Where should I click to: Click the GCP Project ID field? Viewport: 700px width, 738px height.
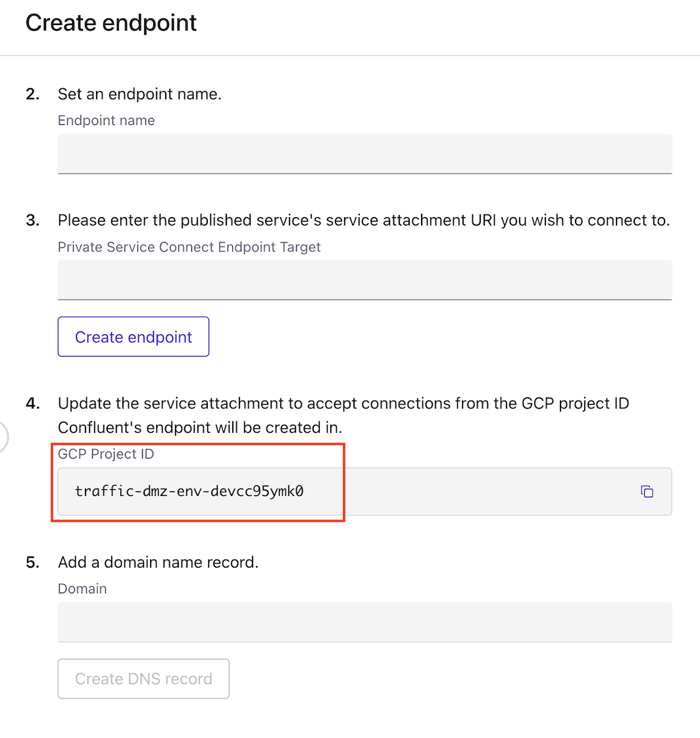click(364, 491)
